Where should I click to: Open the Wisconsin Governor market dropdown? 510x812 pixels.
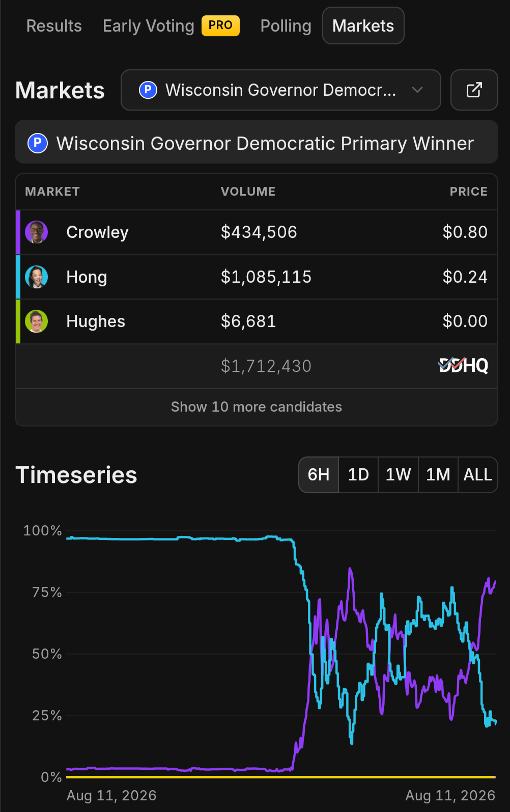point(281,90)
